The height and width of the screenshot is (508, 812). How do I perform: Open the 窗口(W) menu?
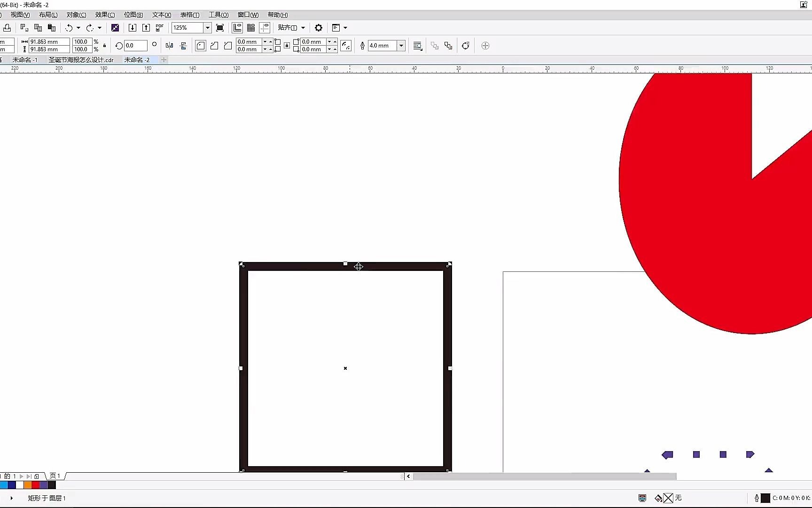[x=248, y=15]
